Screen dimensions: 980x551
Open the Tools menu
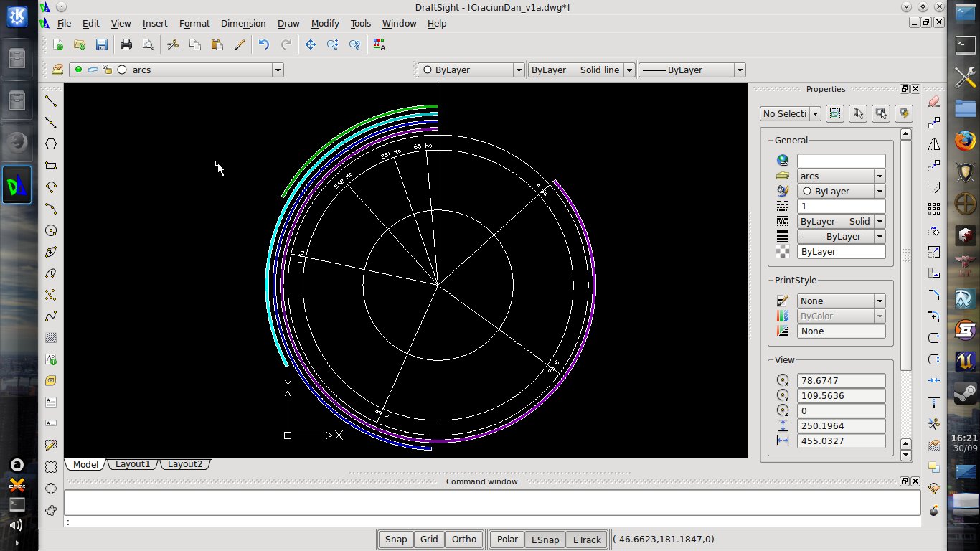point(360,23)
